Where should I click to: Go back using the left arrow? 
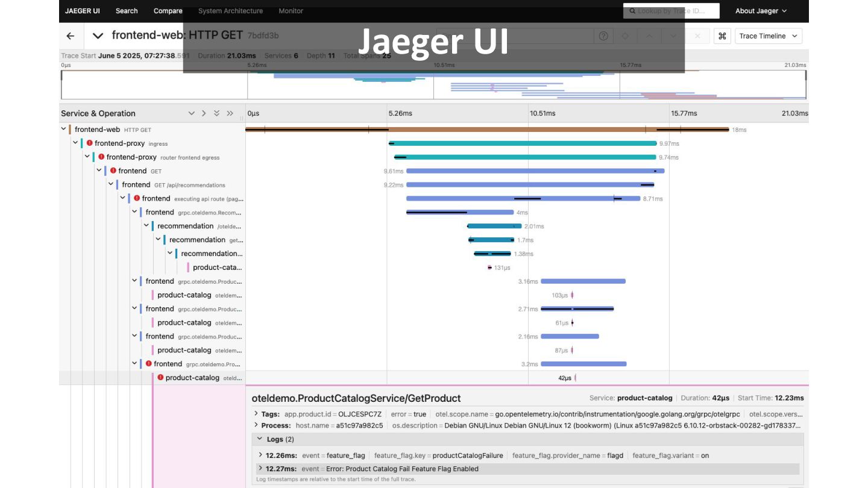[71, 36]
